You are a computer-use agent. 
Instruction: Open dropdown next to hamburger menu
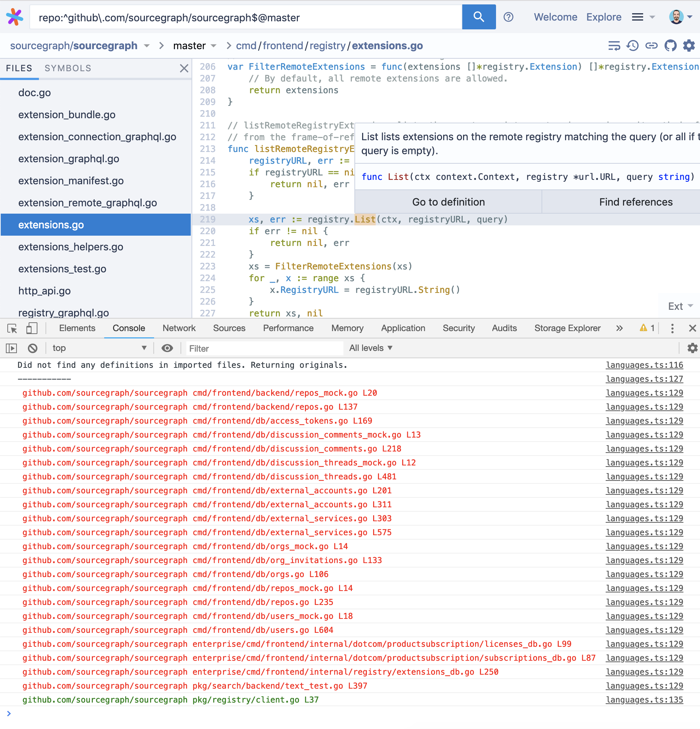click(652, 17)
